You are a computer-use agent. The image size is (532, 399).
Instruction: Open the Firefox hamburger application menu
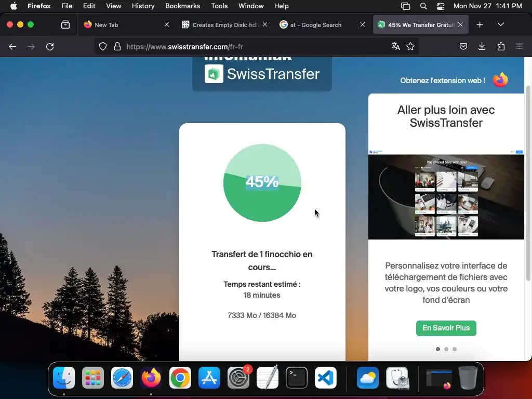click(520, 46)
